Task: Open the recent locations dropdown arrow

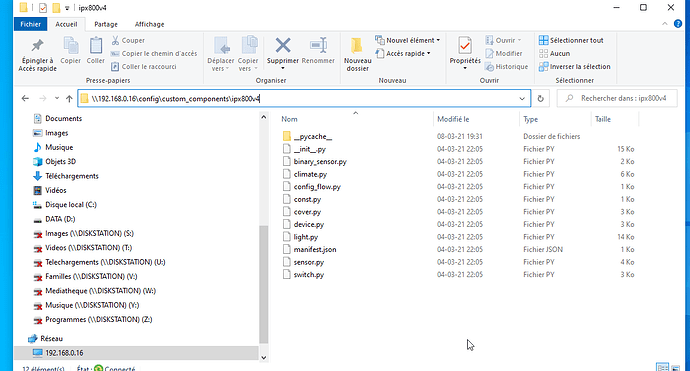Action: pyautogui.click(x=57, y=99)
